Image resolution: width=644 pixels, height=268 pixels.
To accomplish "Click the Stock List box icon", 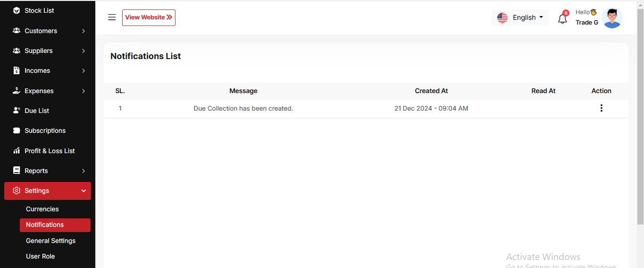I will (x=17, y=10).
